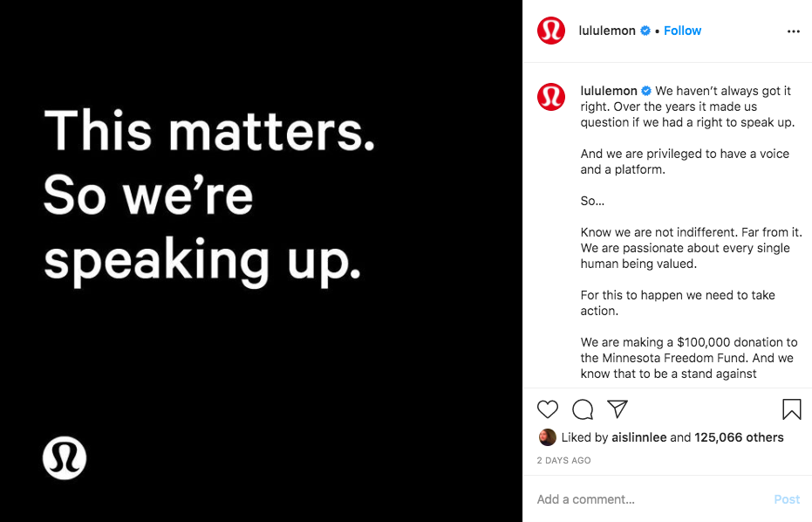
Task: Click lululemon logo avatar in post header
Action: [x=551, y=31]
